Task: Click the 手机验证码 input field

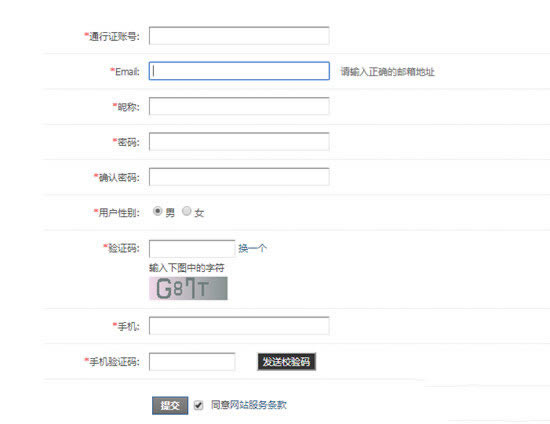Action: point(192,362)
